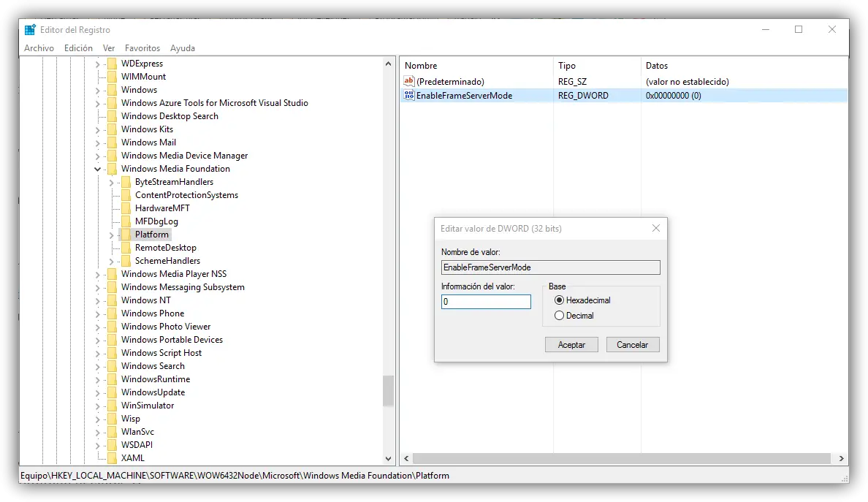
Task: Expand the Windows Messaging Subsystem key
Action: pos(97,287)
